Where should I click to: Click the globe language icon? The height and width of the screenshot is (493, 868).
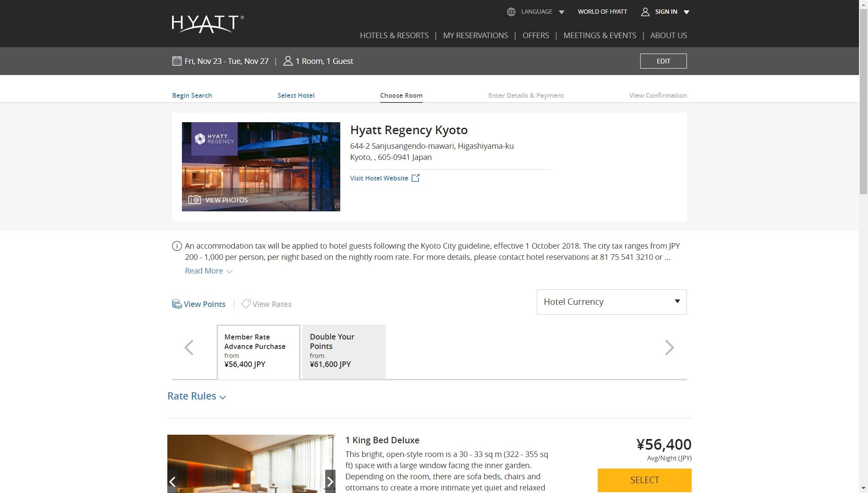click(511, 12)
